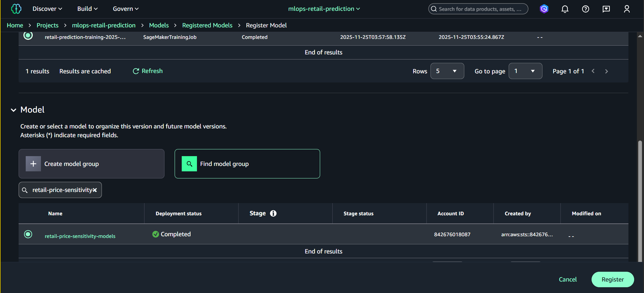The height and width of the screenshot is (293, 644).
Task: Click the Register button
Action: pyautogui.click(x=613, y=279)
